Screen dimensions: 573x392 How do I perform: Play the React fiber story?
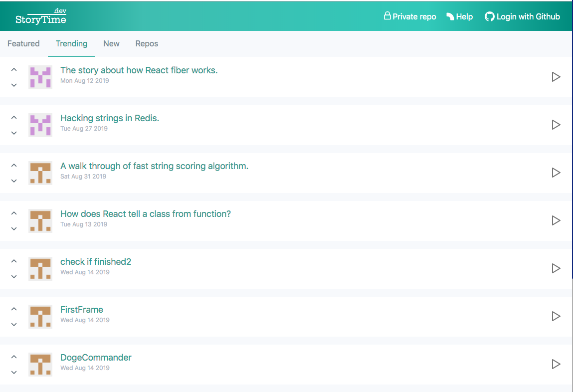coord(556,77)
